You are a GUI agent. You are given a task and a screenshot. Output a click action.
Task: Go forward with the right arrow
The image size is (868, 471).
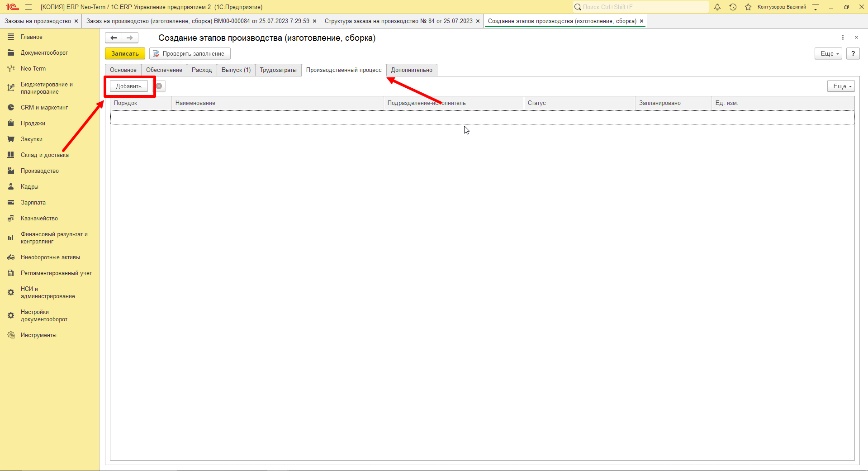[130, 38]
